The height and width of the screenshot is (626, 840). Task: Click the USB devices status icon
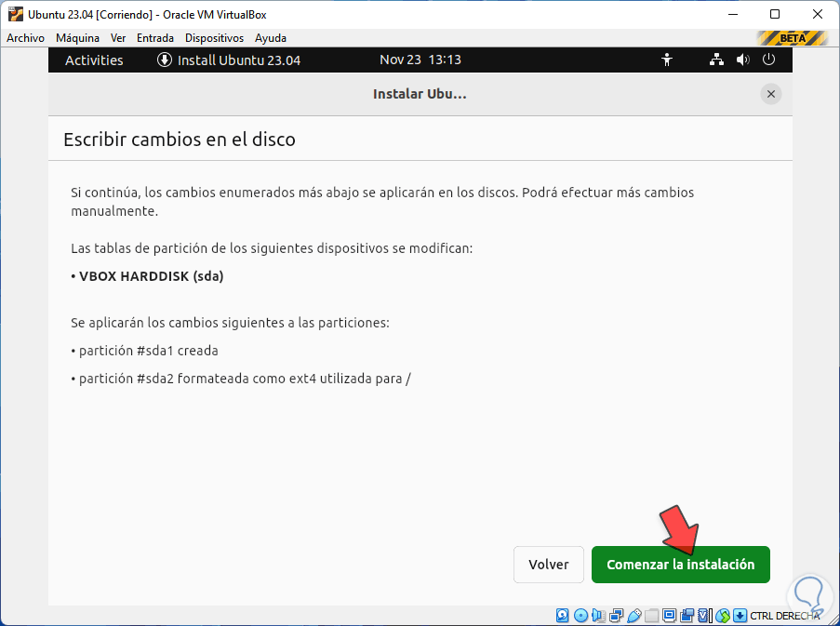coord(633,615)
